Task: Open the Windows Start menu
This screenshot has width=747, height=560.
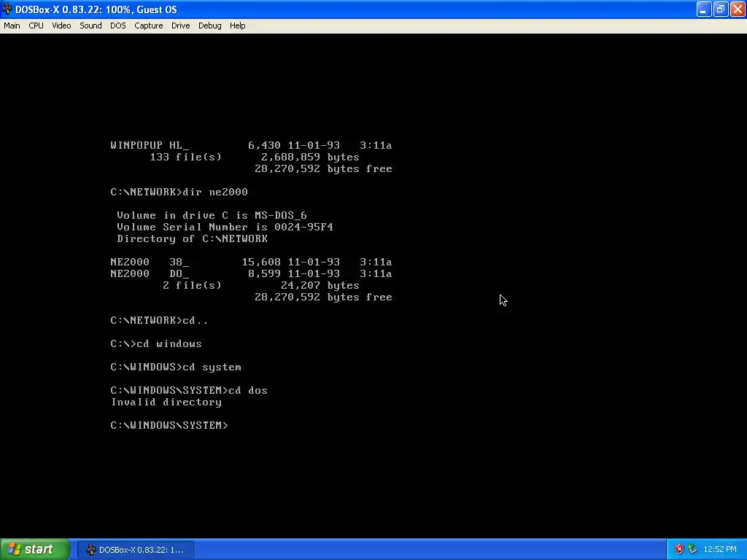Action: [x=35, y=549]
